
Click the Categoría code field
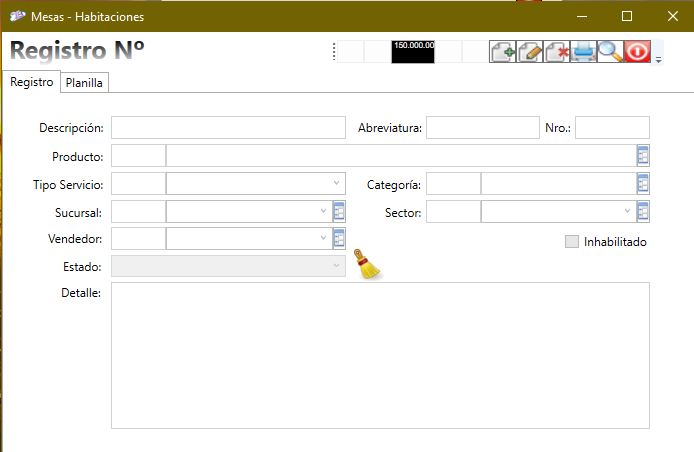tap(453, 183)
